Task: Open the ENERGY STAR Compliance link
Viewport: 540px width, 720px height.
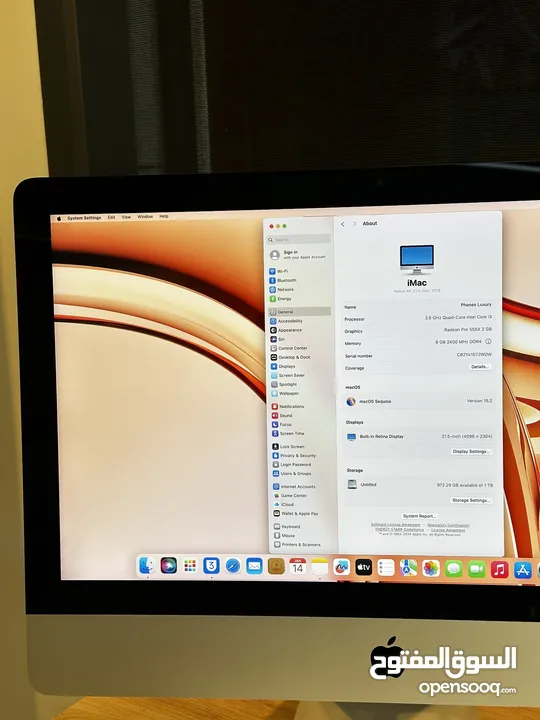Action: tap(400, 529)
